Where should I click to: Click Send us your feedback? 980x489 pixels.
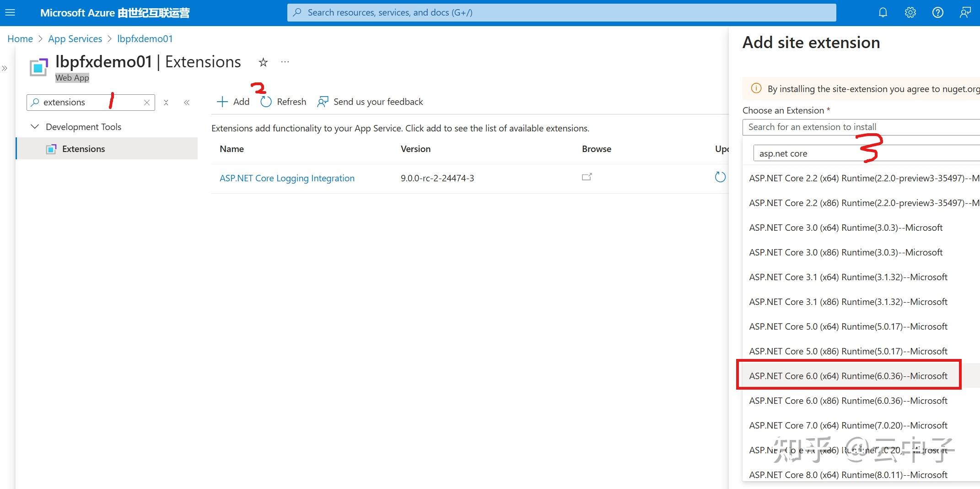(378, 101)
